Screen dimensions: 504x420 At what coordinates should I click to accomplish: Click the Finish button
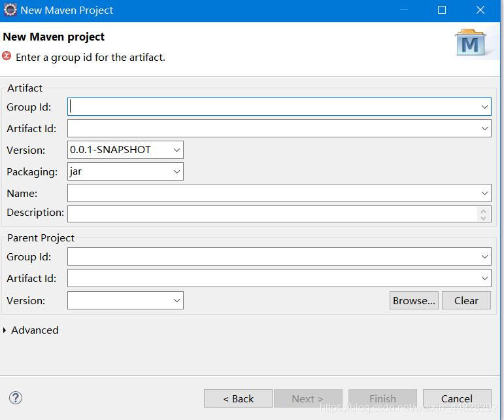coord(382,398)
